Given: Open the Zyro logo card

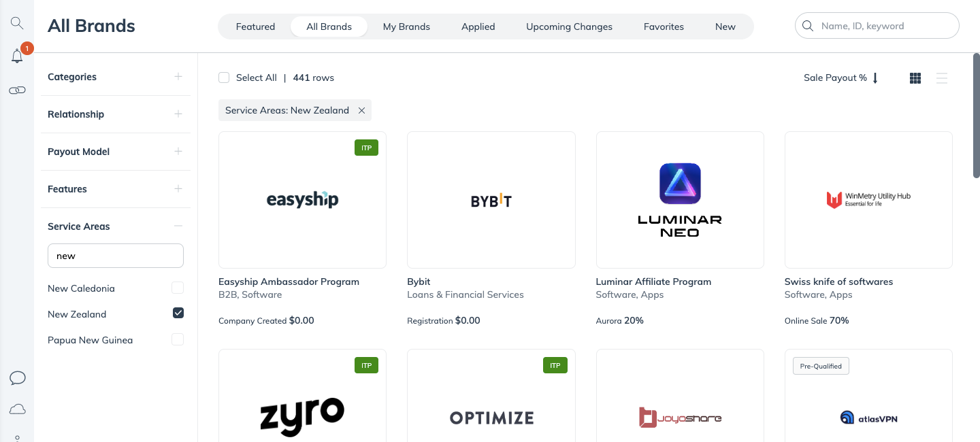Looking at the screenshot, I should coord(302,395).
